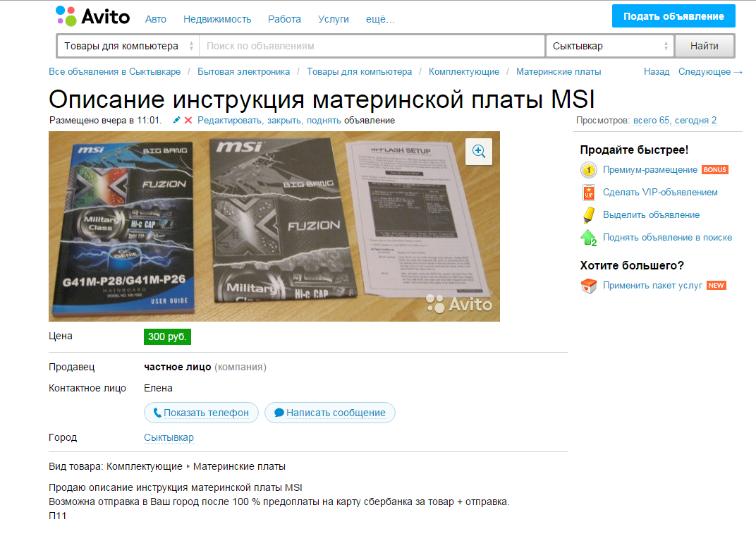Go to the "Работа" section
Viewport: 756px width, 541px height.
click(284, 19)
